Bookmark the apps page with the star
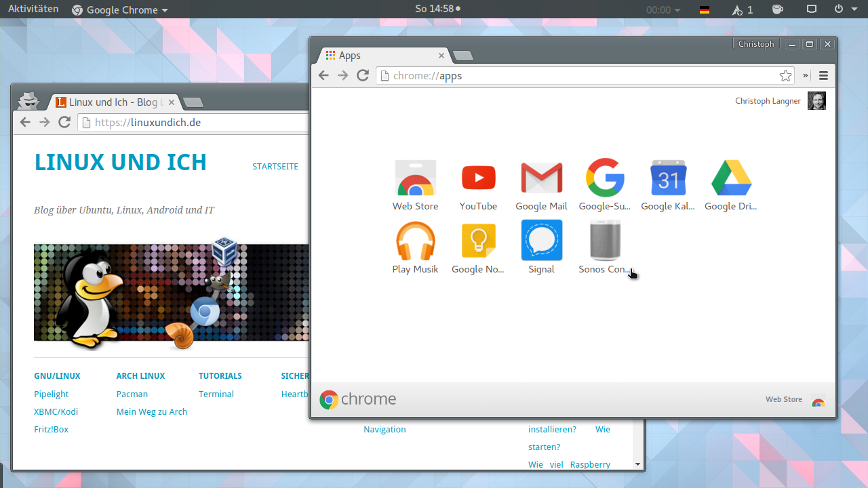This screenshot has width=868, height=488. [785, 75]
